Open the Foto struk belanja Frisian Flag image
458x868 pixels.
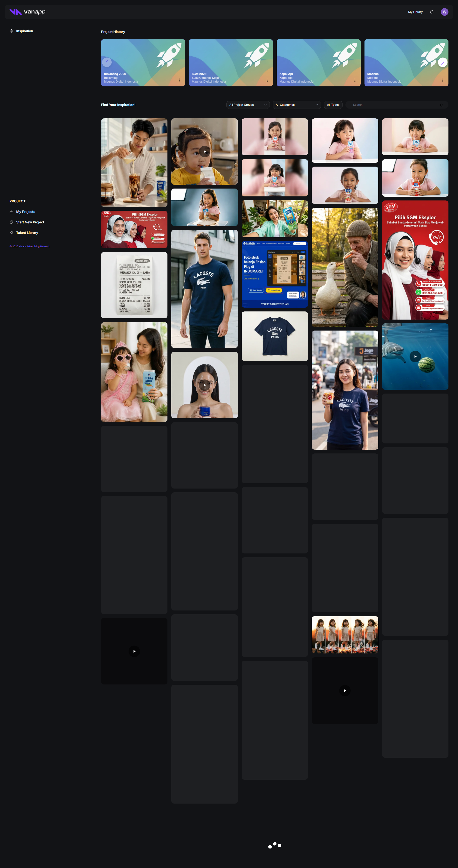tap(275, 274)
